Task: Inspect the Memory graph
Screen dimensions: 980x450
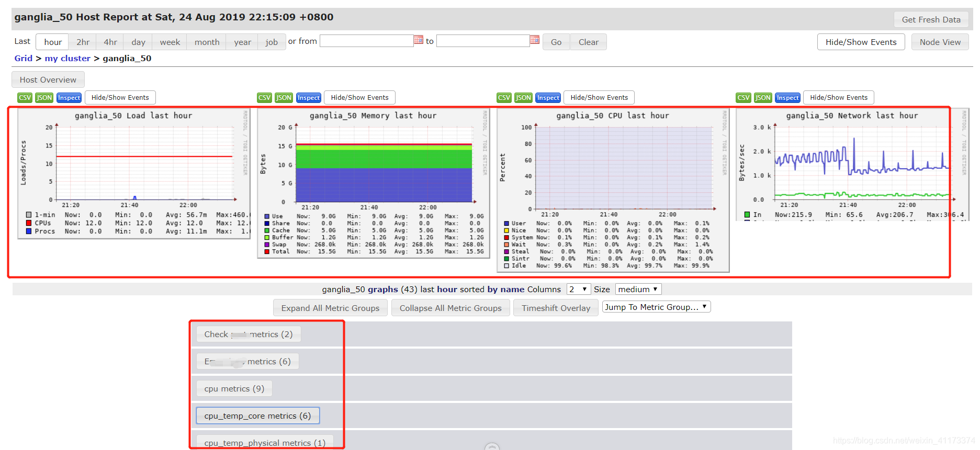Action: (x=309, y=98)
